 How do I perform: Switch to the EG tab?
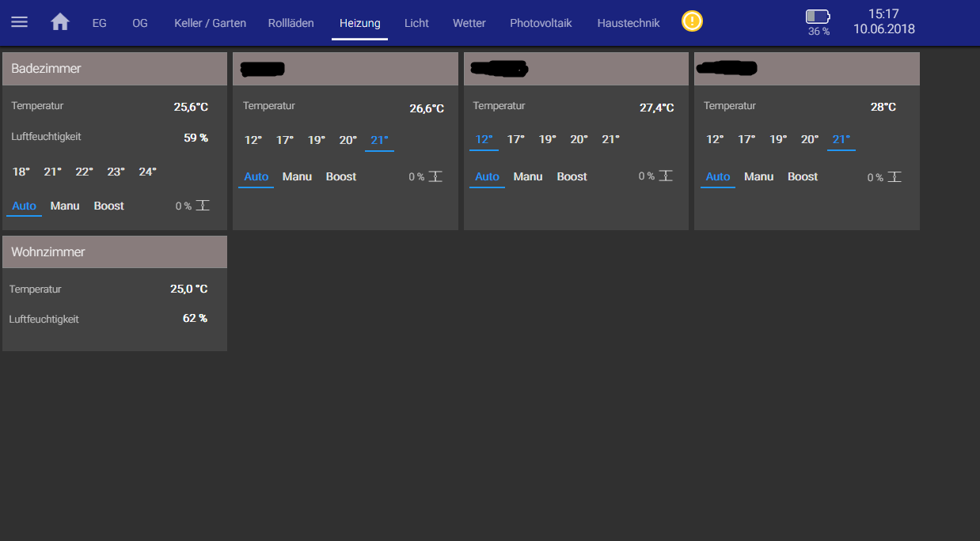tap(100, 23)
